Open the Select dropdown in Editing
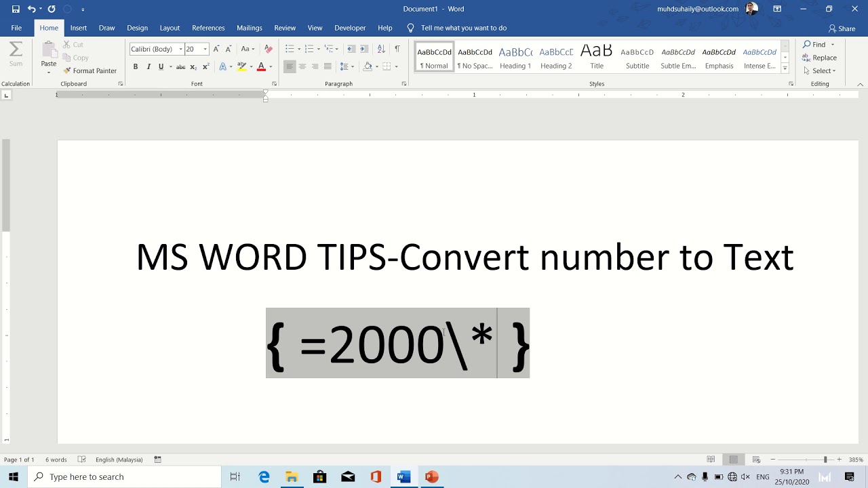Viewport: 868px width, 488px height. (820, 70)
